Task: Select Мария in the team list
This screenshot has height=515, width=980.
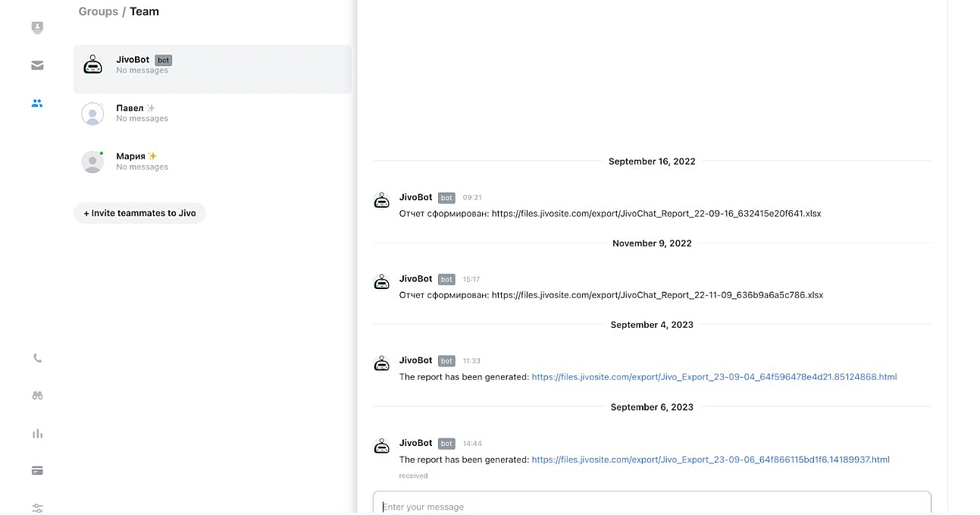Action: (x=130, y=156)
